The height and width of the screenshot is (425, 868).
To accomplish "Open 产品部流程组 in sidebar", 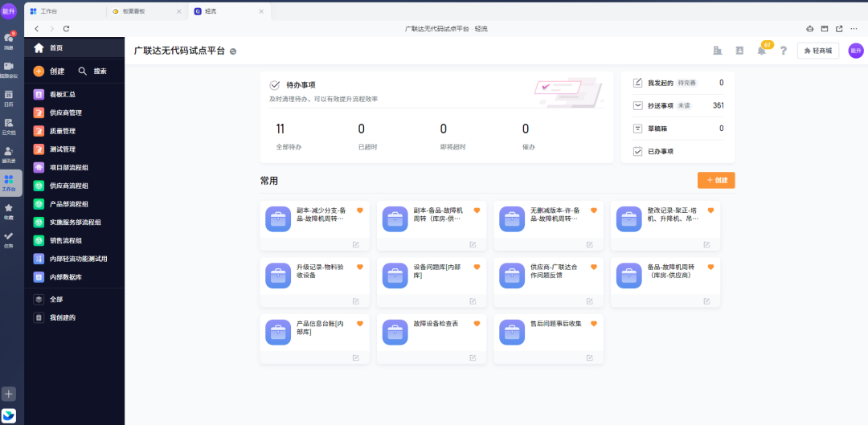I will coord(74,204).
